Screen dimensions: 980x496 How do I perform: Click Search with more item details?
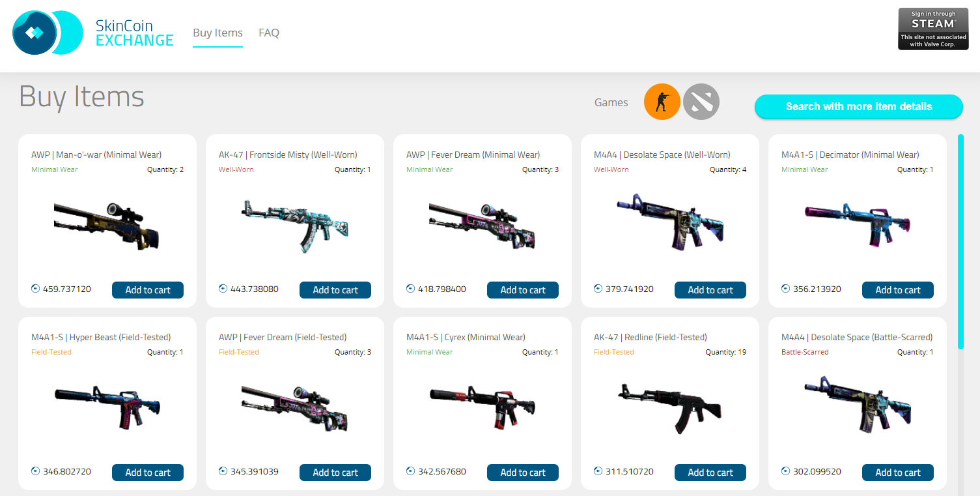click(859, 107)
